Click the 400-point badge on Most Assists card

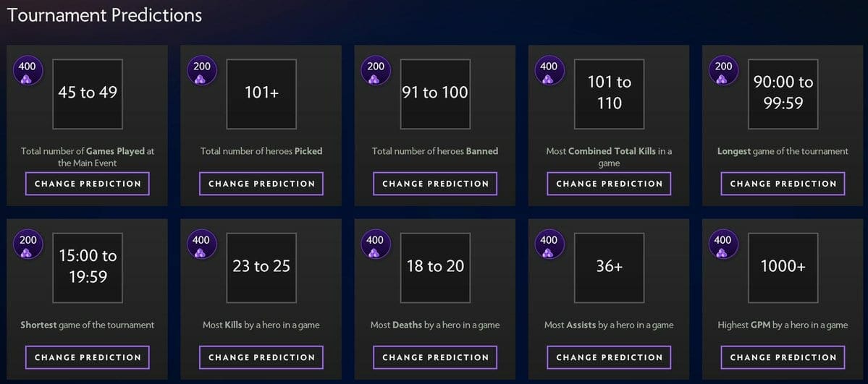549,245
